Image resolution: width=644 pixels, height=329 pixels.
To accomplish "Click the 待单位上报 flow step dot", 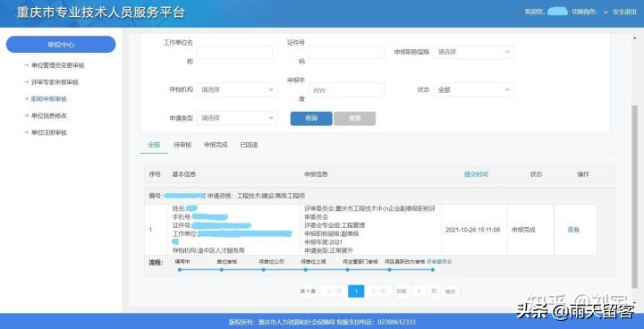I will point(305,270).
